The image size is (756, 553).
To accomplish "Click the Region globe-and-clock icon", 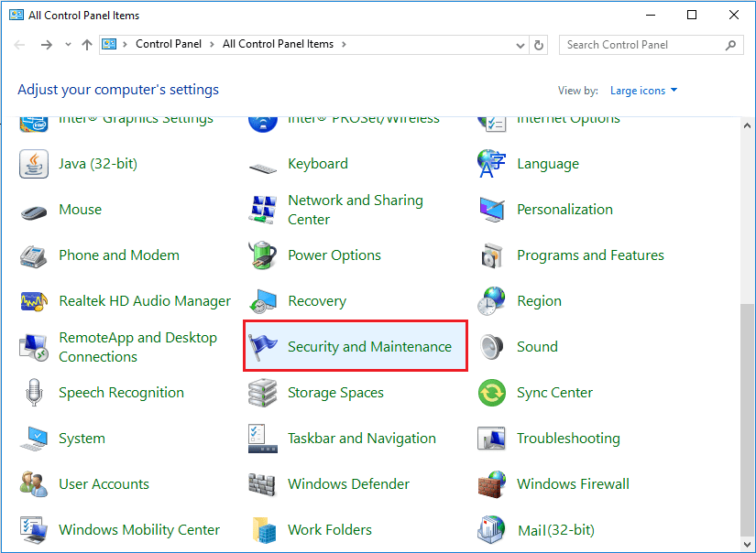I will pos(491,301).
